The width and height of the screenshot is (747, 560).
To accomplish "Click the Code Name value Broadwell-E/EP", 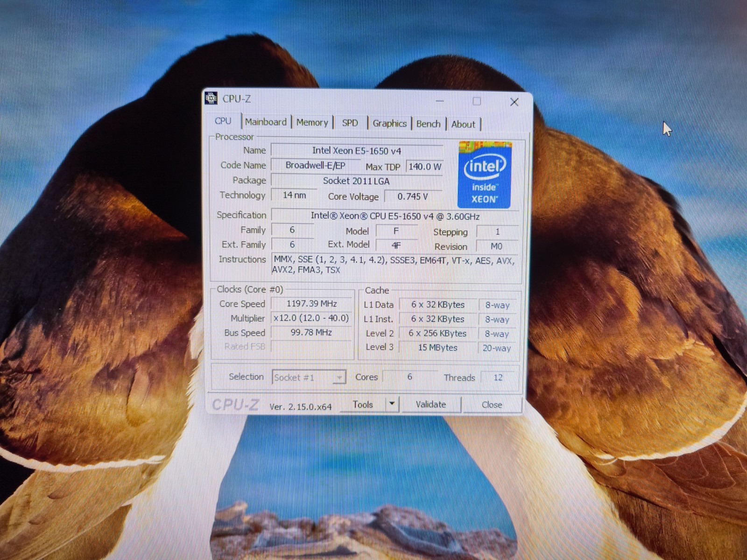I will [x=316, y=165].
